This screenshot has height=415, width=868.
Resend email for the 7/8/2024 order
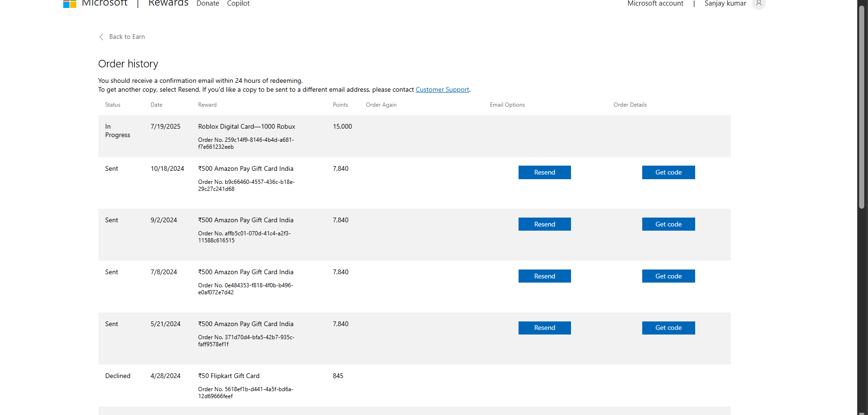pyautogui.click(x=545, y=277)
